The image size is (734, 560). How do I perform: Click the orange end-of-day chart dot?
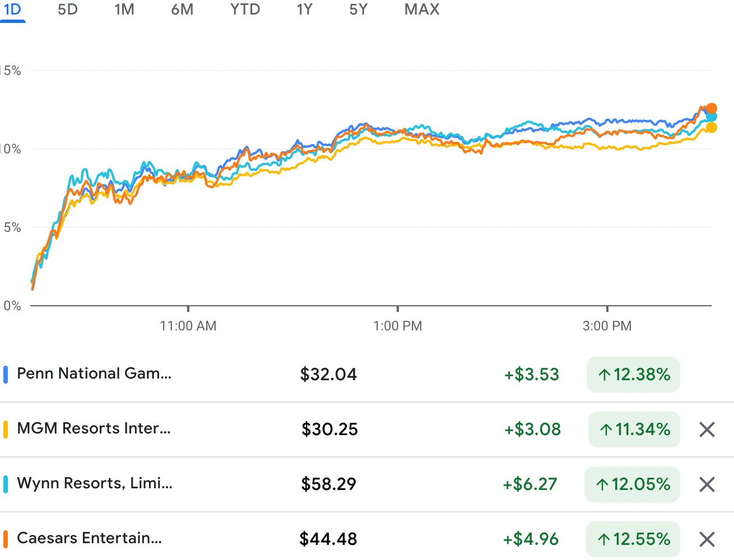tap(712, 109)
